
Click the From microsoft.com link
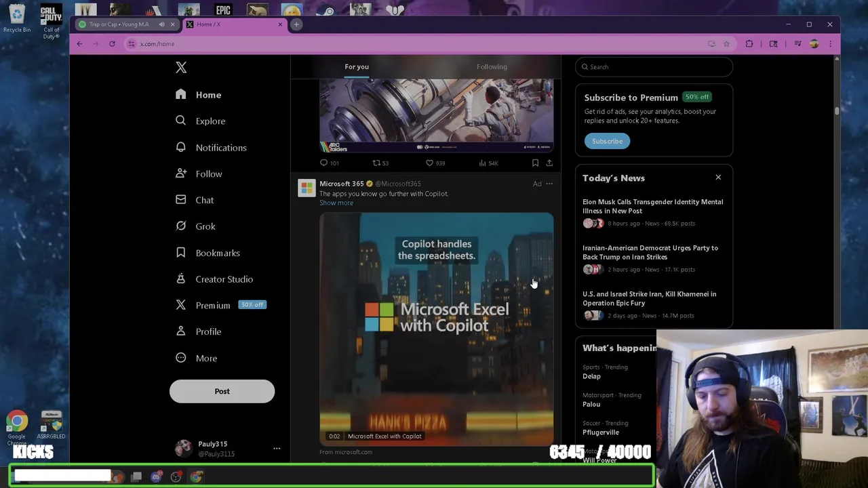point(346,452)
